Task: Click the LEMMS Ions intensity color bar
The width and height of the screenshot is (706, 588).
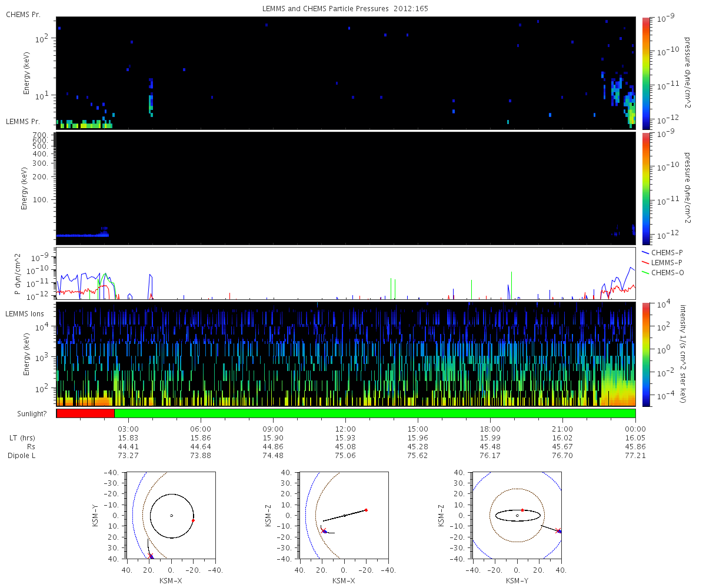Action: pos(646,354)
